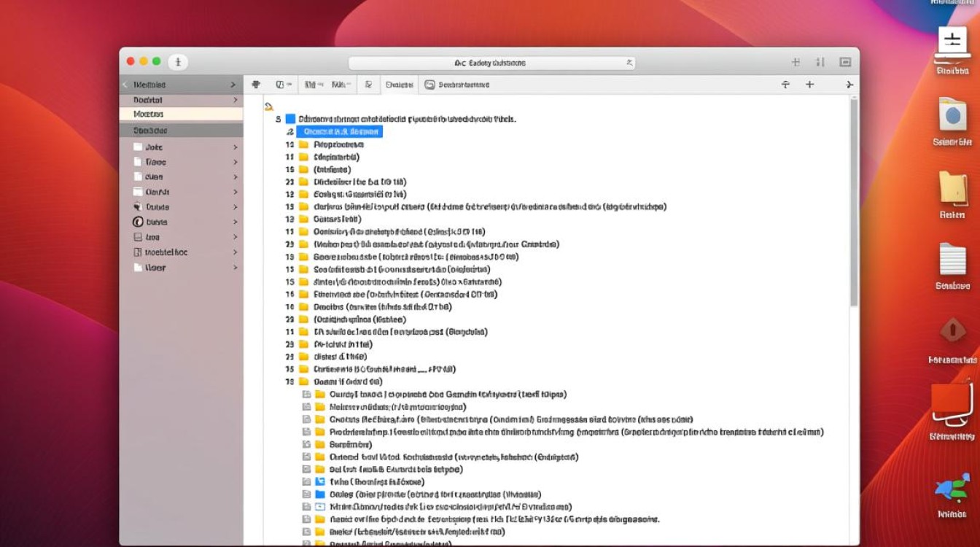The width and height of the screenshot is (980, 547).
Task: Click the blue square icon in top list row
Action: click(x=290, y=118)
